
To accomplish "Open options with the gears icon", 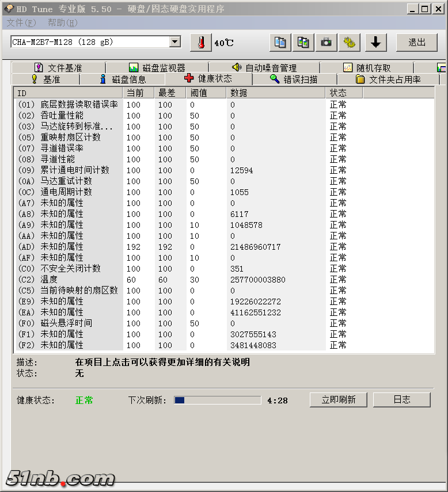I will pyautogui.click(x=349, y=43).
